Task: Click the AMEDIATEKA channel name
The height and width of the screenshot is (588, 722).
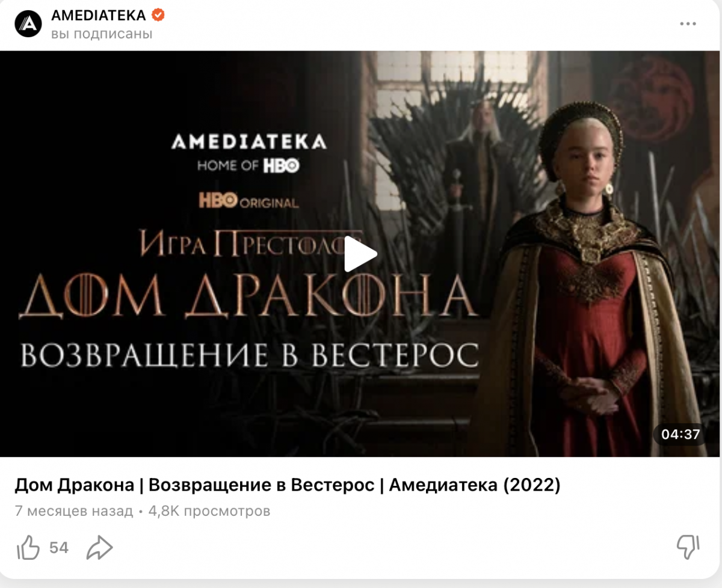Action: point(99,14)
